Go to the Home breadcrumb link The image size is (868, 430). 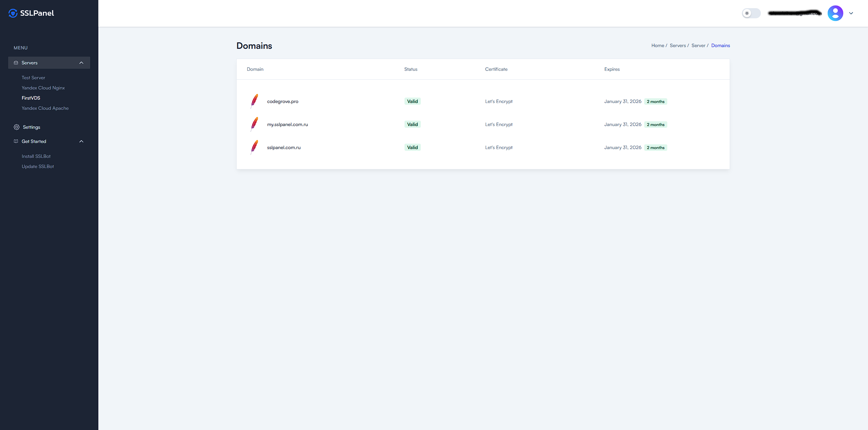pos(657,45)
